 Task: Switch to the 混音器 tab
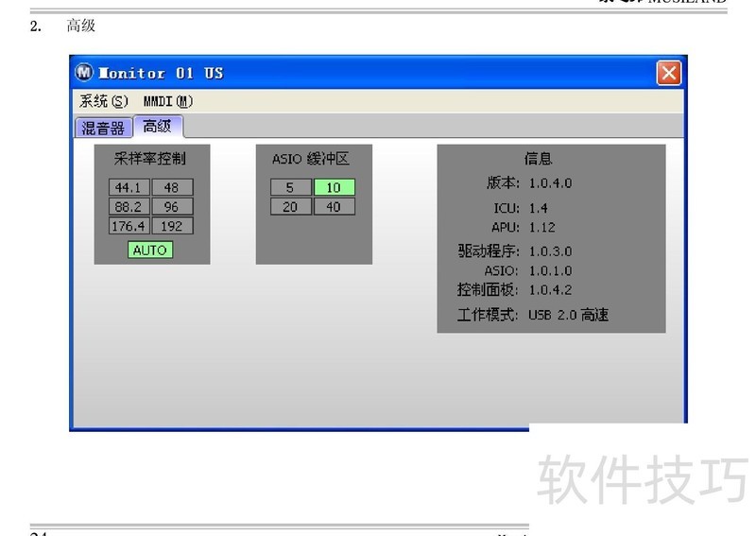(x=103, y=128)
